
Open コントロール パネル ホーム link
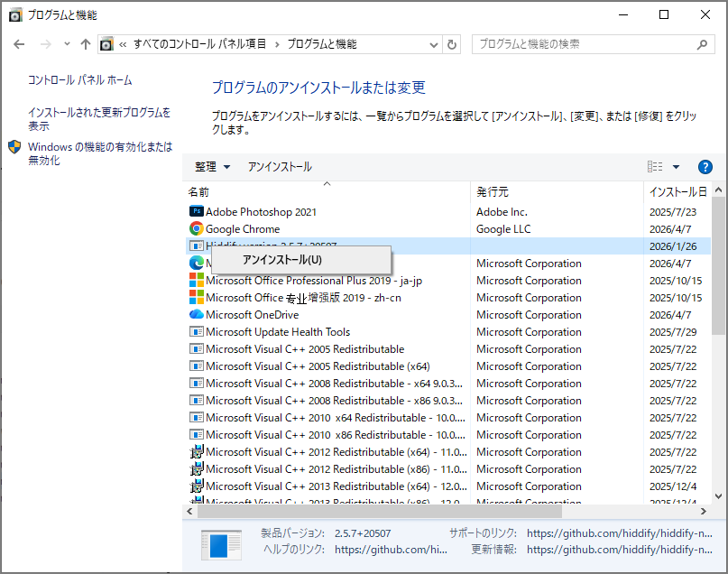(80, 80)
